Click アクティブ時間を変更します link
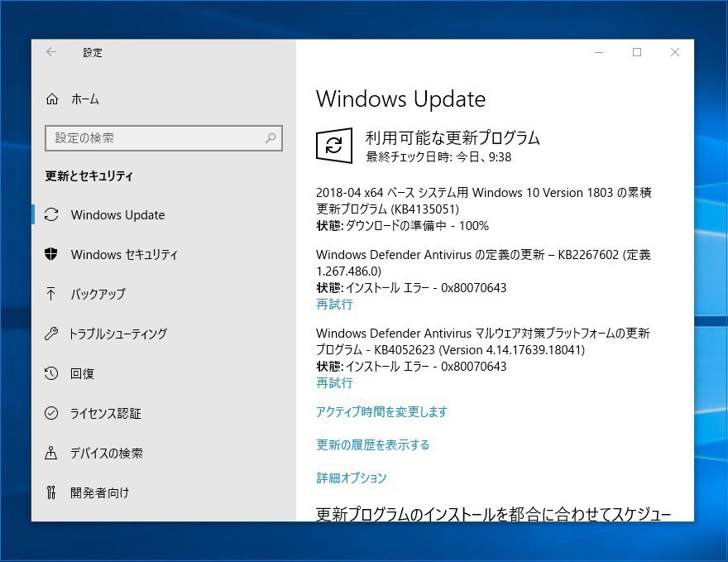 coord(381,411)
